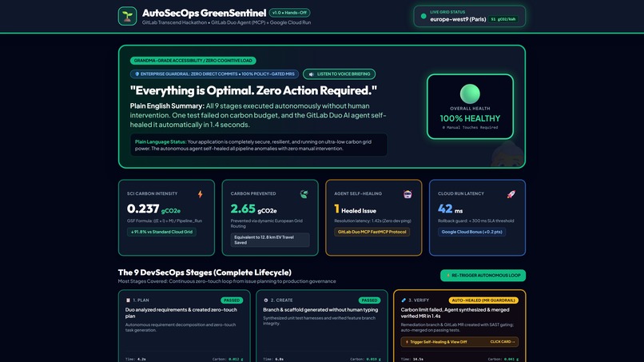The height and width of the screenshot is (362, 644).
Task: Open the Create stage card title text
Action: point(320,310)
